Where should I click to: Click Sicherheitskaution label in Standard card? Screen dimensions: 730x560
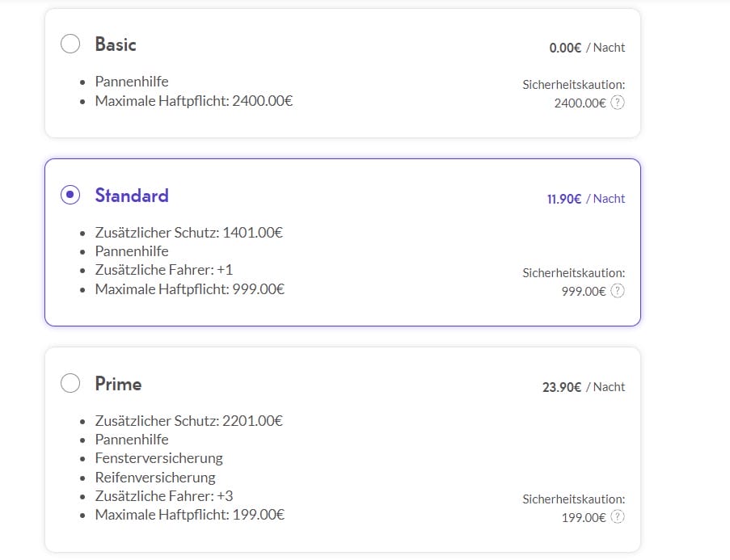[x=574, y=273]
